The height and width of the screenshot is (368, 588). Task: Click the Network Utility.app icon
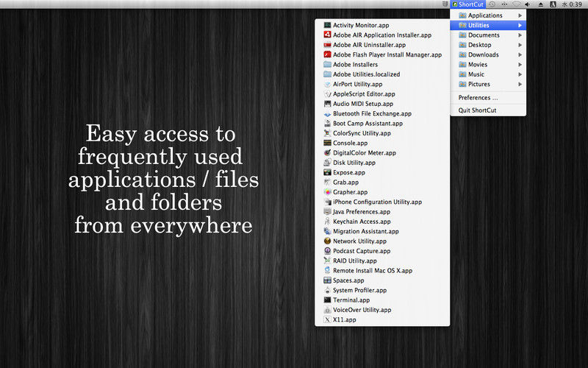point(327,241)
